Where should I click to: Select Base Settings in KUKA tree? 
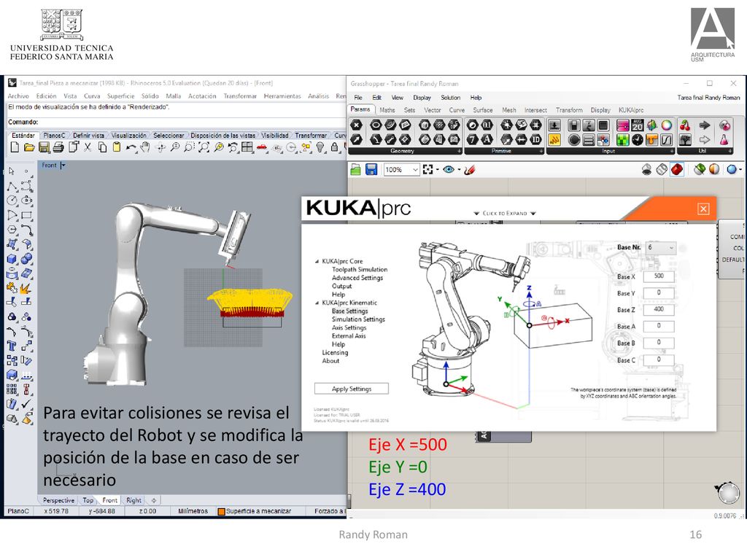[349, 311]
